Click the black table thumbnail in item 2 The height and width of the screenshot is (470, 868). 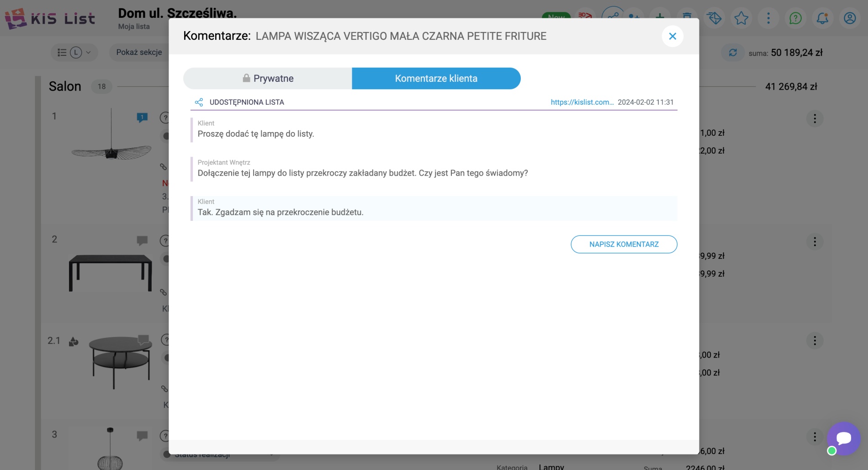[x=110, y=272]
